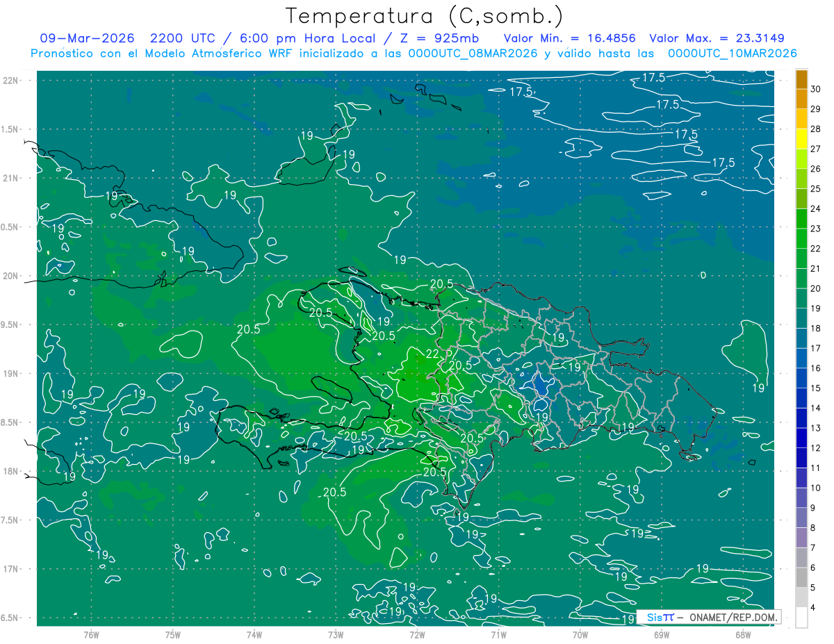The width and height of the screenshot is (834, 644).
Task: Click the "72W" longitude axis label
Action: 417,634
